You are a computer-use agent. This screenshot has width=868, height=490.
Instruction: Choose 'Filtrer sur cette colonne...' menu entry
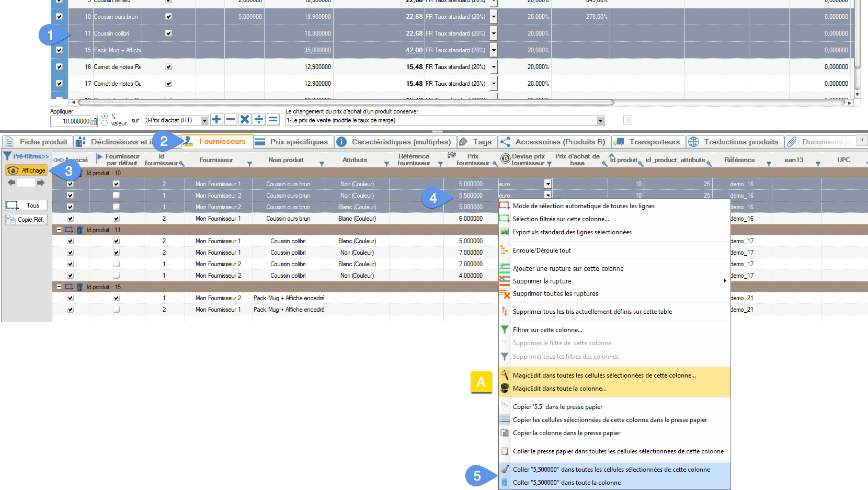[547, 330]
